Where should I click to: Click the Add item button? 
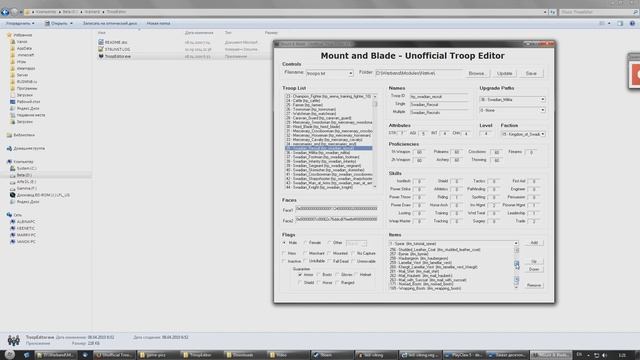[x=534, y=243]
